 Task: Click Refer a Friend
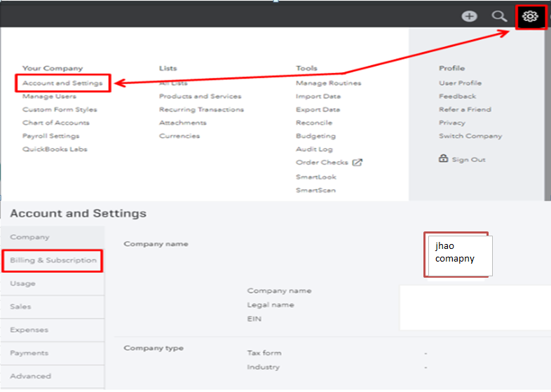pyautogui.click(x=465, y=109)
